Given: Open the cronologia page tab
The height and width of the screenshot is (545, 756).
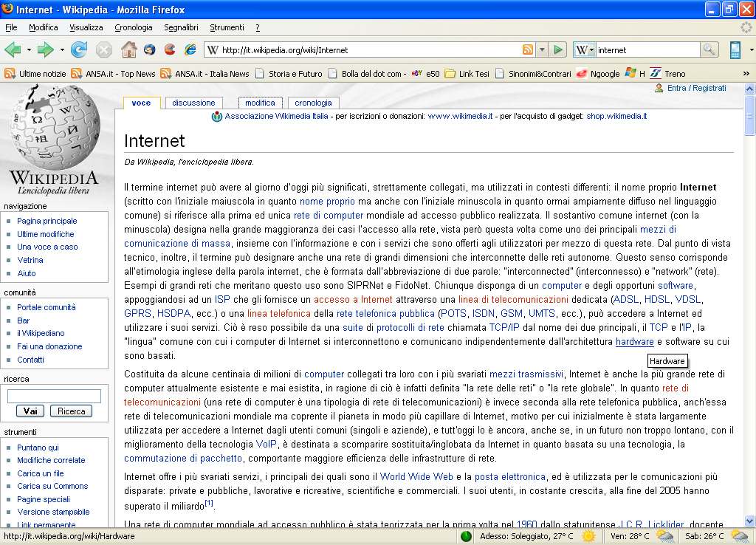Looking at the screenshot, I should coord(313,103).
